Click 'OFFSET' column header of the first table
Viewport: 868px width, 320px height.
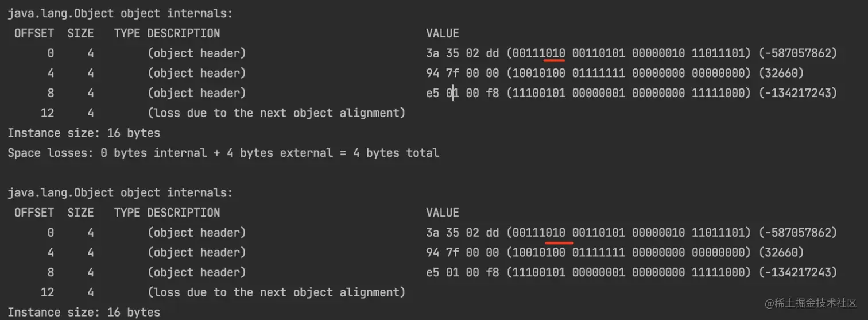click(34, 33)
